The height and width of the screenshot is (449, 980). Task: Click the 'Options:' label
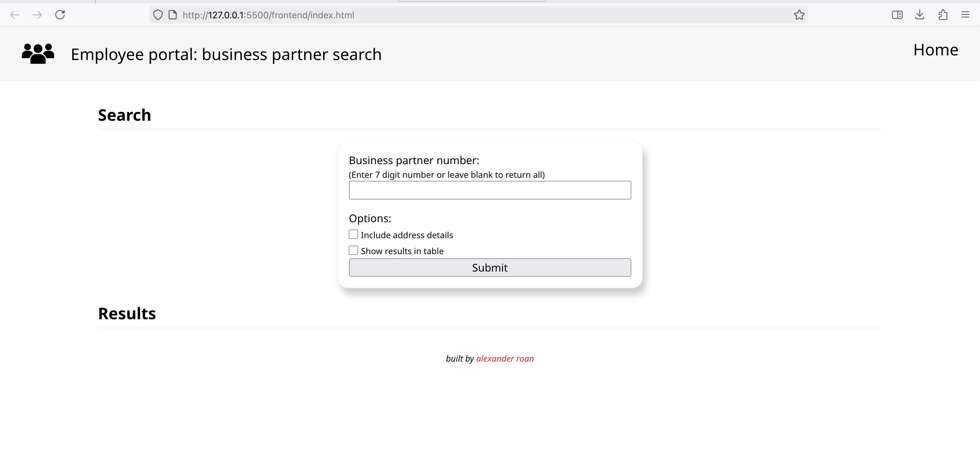pos(370,218)
